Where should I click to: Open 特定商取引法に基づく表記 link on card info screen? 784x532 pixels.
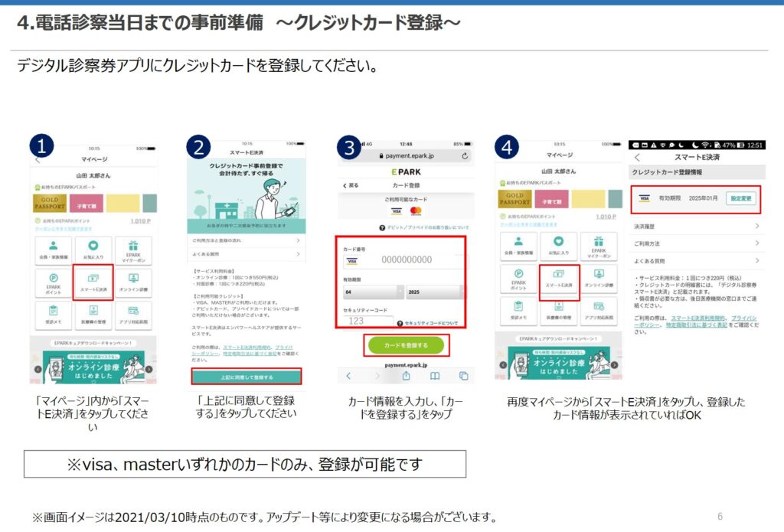[x=697, y=325]
